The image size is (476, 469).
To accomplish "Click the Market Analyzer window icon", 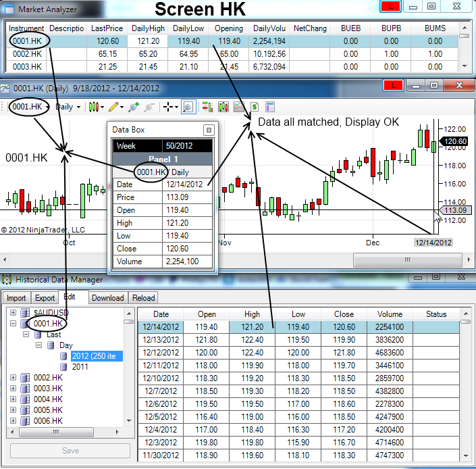I will tap(9, 9).
